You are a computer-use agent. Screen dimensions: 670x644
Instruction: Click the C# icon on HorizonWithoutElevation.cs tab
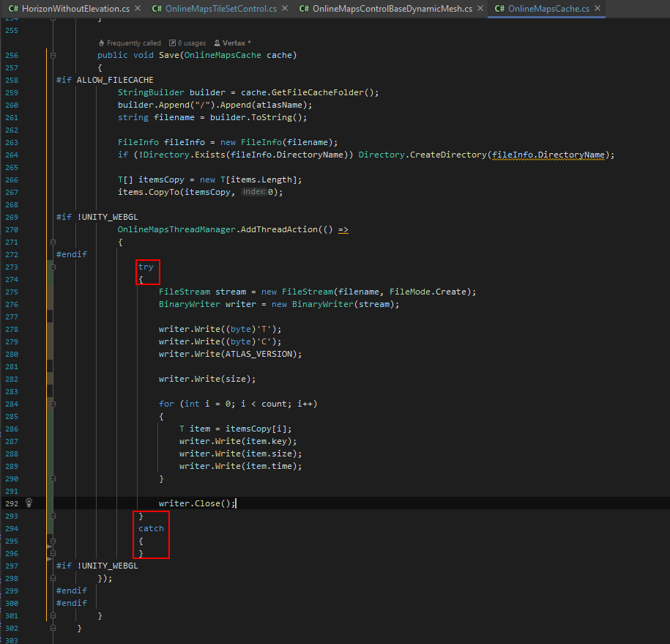click(13, 9)
